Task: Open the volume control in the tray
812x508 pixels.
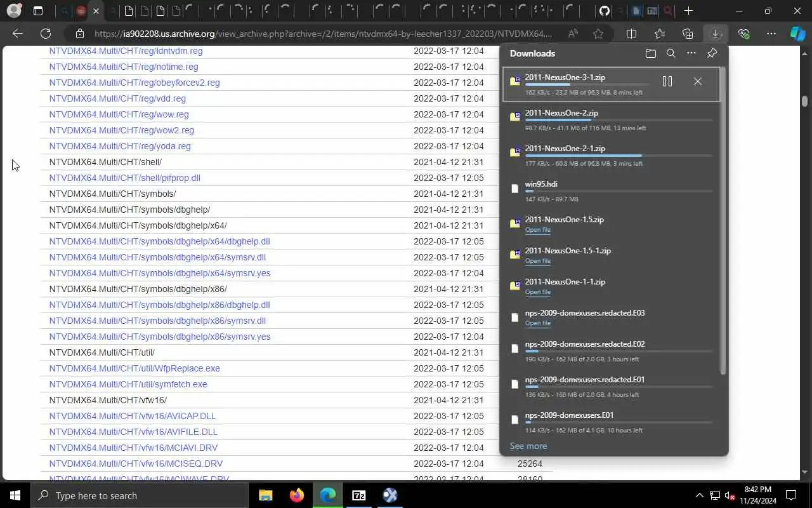Action: (x=730, y=495)
